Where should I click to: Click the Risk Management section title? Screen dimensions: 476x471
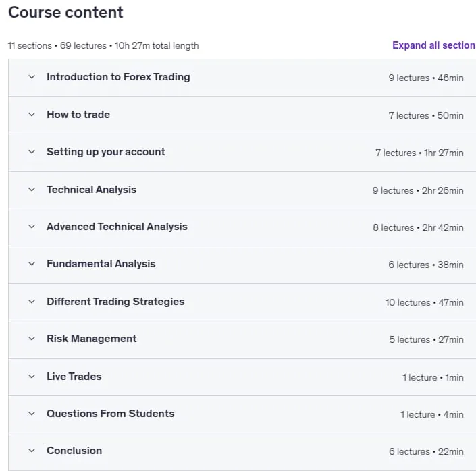pos(91,339)
